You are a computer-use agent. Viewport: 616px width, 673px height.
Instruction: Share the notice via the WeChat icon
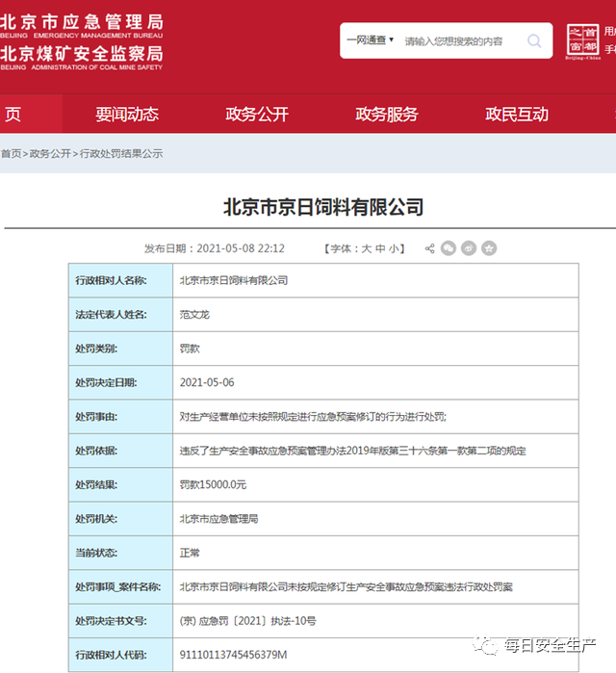pyautogui.click(x=449, y=248)
